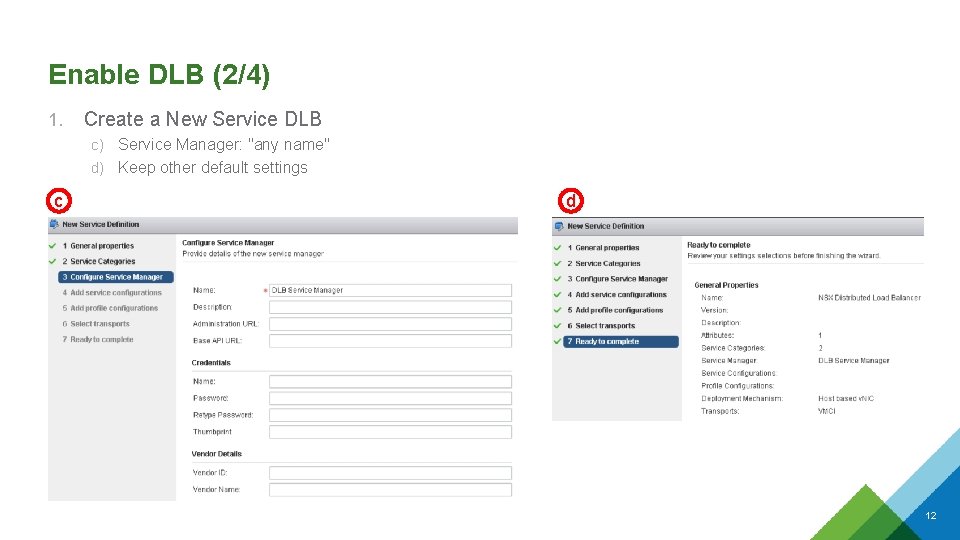
Task: Click the Password input field
Action: point(390,399)
